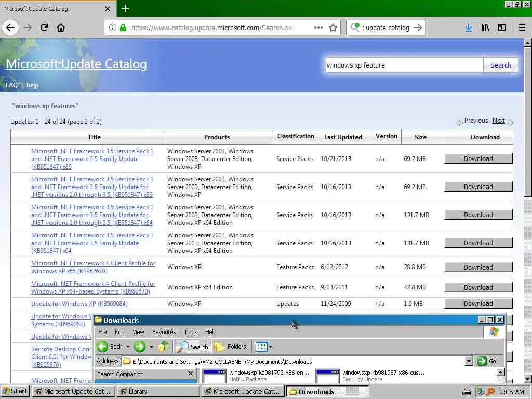Toggle Folders pane in Downloads window

click(230, 347)
